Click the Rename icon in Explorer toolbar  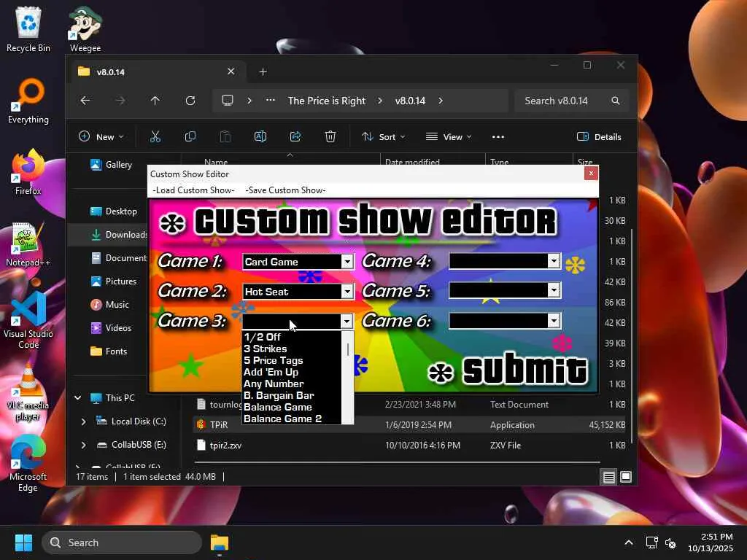260,136
